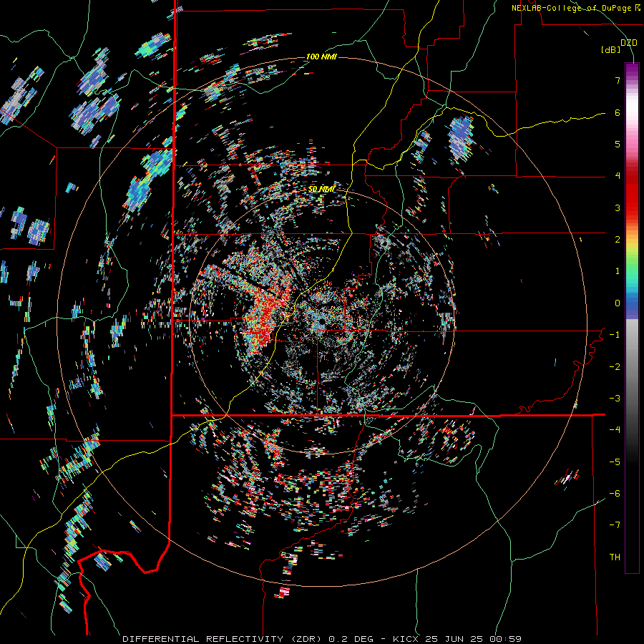Click the 0 value on the dB scale
The height and width of the screenshot is (644, 644).
[618, 303]
